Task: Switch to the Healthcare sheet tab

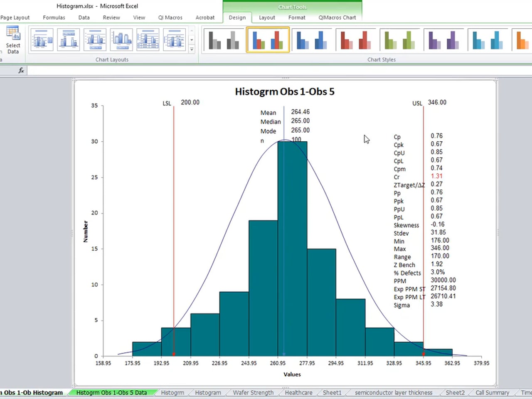Action: (298, 392)
